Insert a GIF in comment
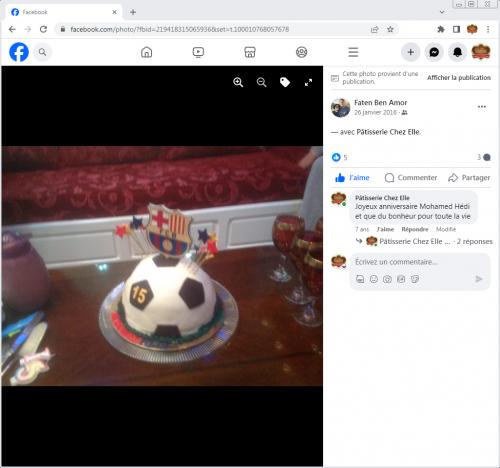500x468 pixels. [x=401, y=279]
